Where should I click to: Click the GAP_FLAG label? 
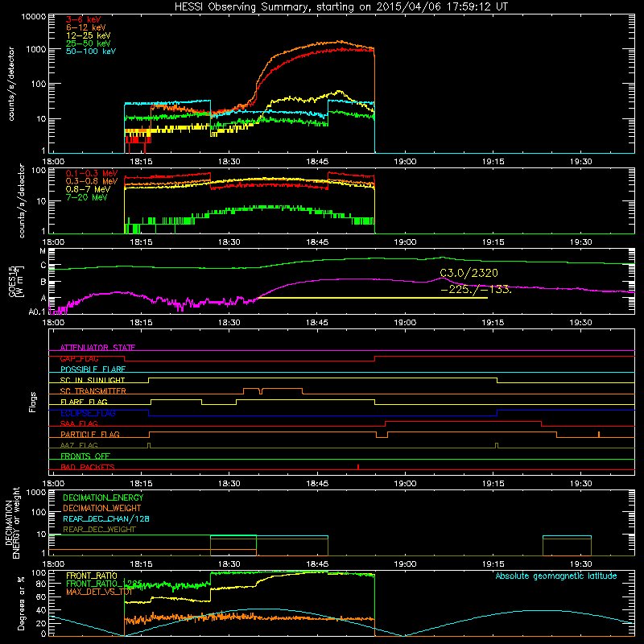[79, 358]
